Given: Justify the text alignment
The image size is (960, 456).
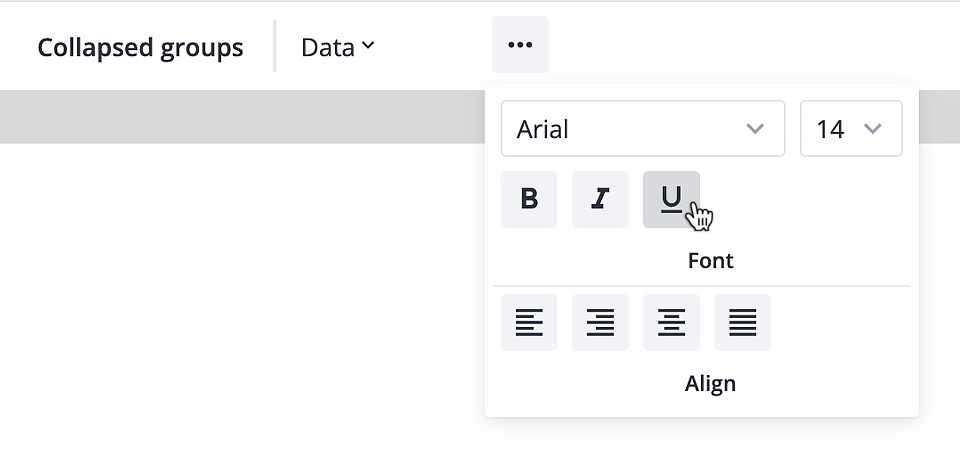Looking at the screenshot, I should point(742,323).
